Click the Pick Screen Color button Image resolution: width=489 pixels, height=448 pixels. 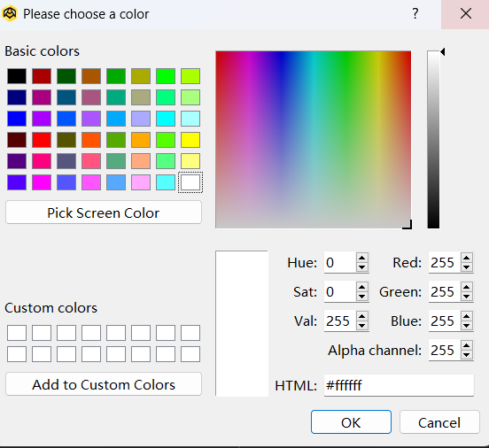(104, 212)
